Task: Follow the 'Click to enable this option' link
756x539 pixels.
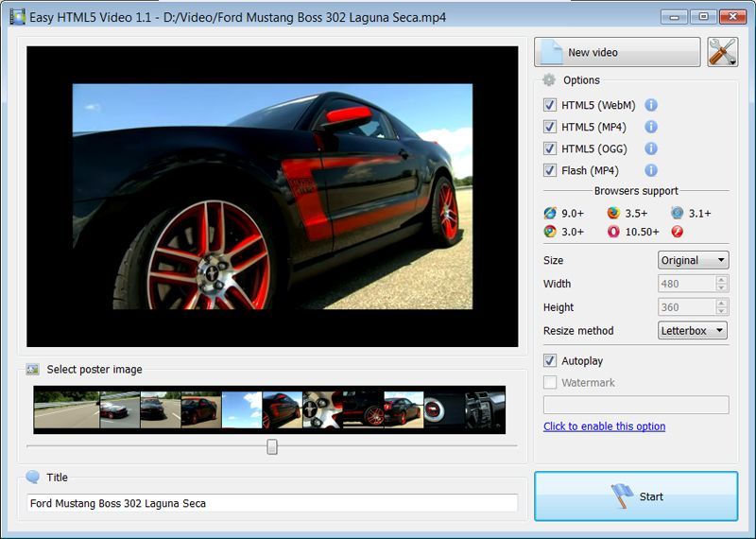Action: [x=604, y=426]
